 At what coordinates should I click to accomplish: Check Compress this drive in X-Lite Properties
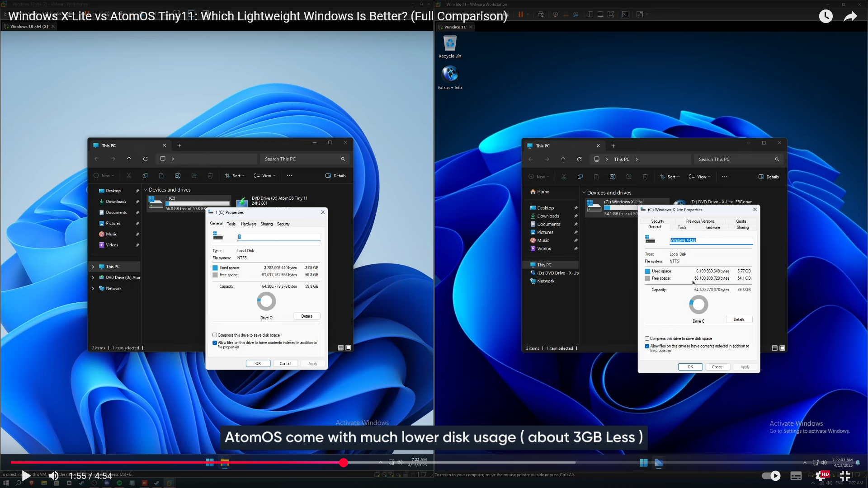(x=647, y=338)
